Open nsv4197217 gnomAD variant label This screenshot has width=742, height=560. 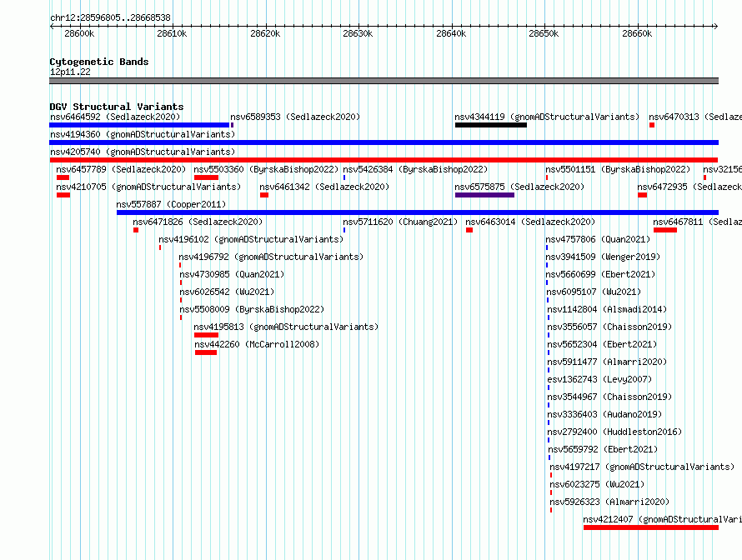click(642, 467)
